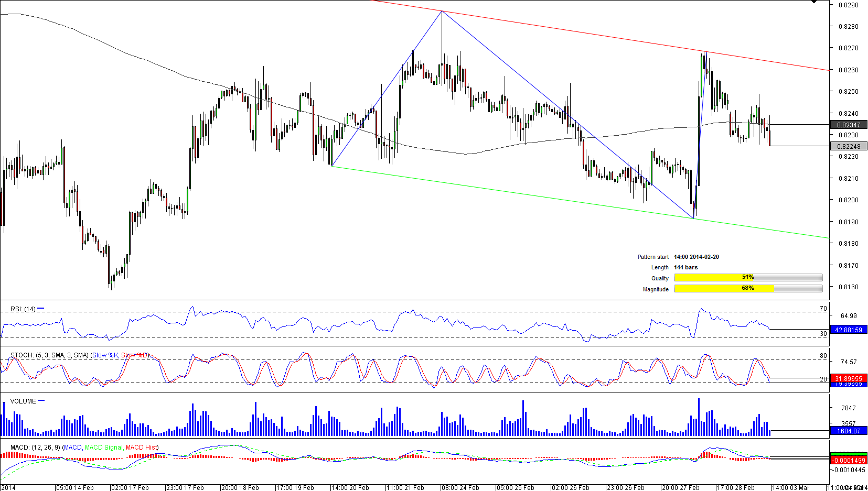
Task: Click the VOLUME blue legend line marker
Action: coord(41,401)
